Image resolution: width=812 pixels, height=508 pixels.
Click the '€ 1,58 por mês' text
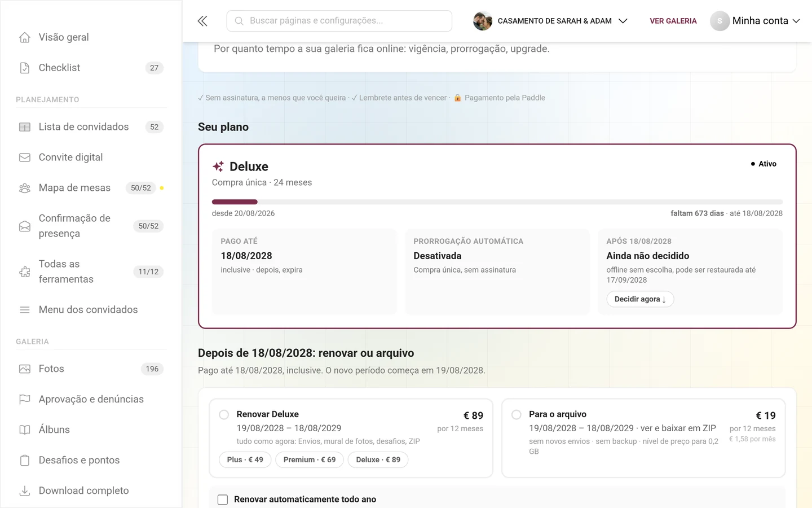coord(752,439)
